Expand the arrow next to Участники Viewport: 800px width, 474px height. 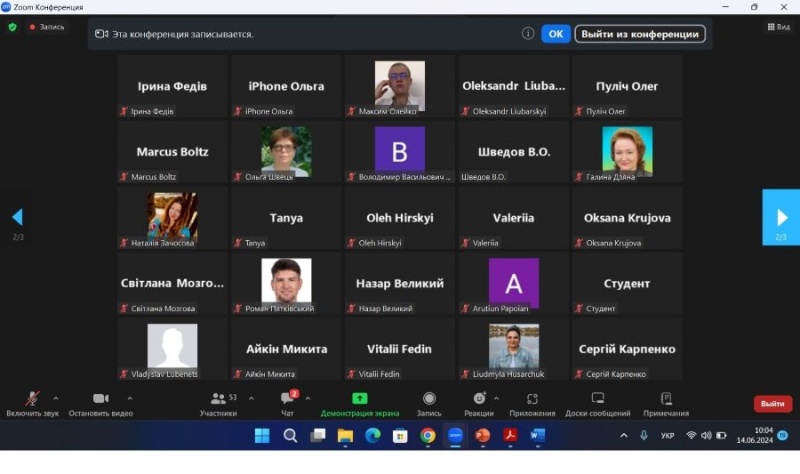(x=250, y=397)
